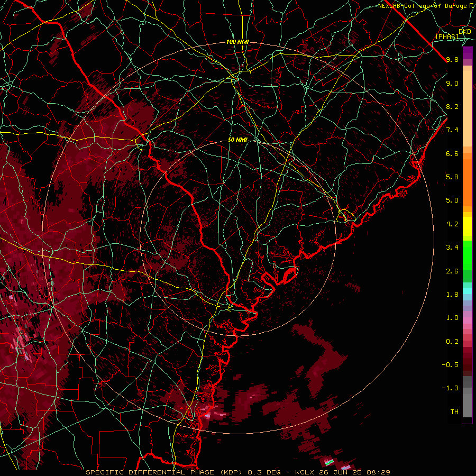Pick the yellow segment of the color bar
Viewport: 476px width, 476px height.
[x=467, y=226]
